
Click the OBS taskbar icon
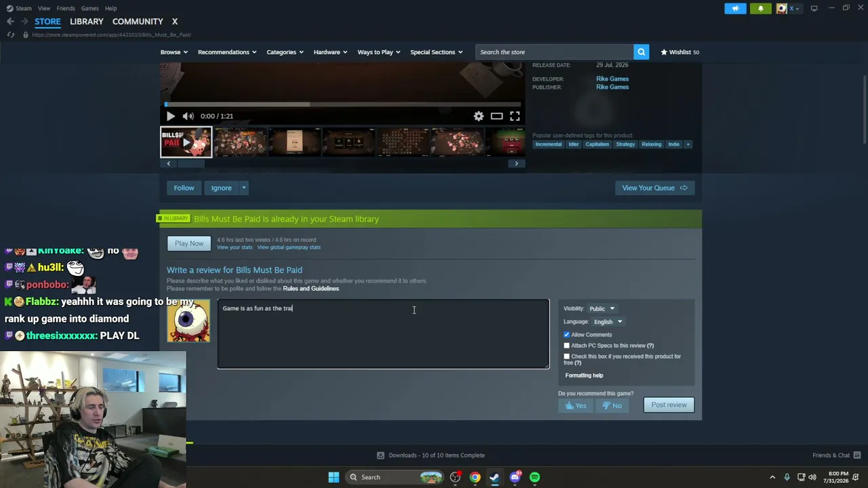click(x=455, y=477)
